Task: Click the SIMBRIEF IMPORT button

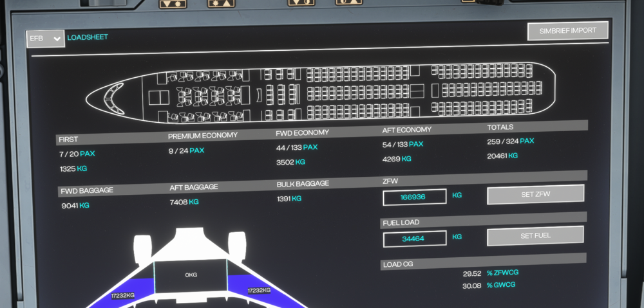Action: click(567, 31)
